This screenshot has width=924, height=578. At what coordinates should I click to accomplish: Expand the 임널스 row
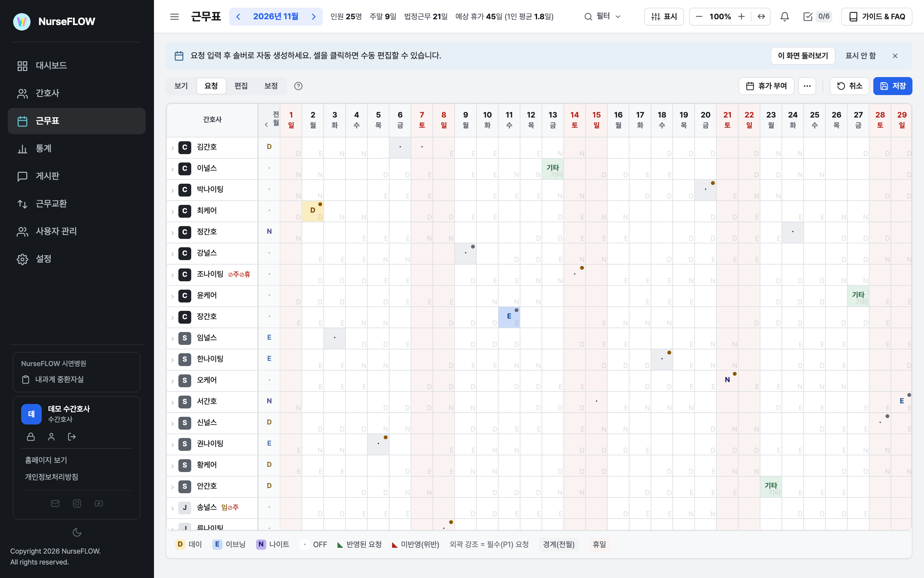coord(172,338)
